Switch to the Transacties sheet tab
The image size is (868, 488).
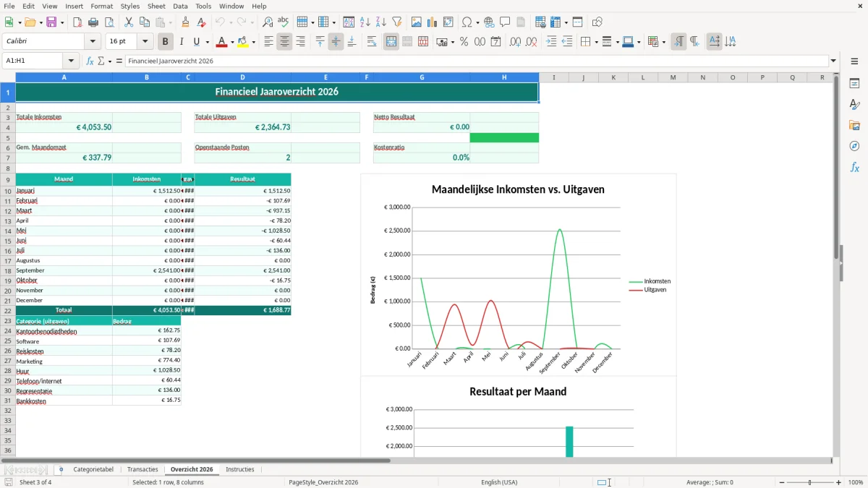142,469
